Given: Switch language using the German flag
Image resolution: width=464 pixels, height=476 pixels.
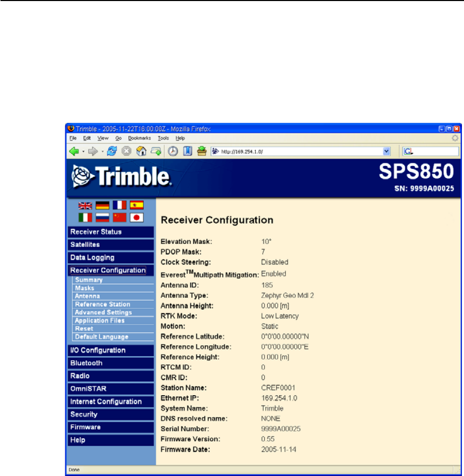Looking at the screenshot, I should 102,205.
